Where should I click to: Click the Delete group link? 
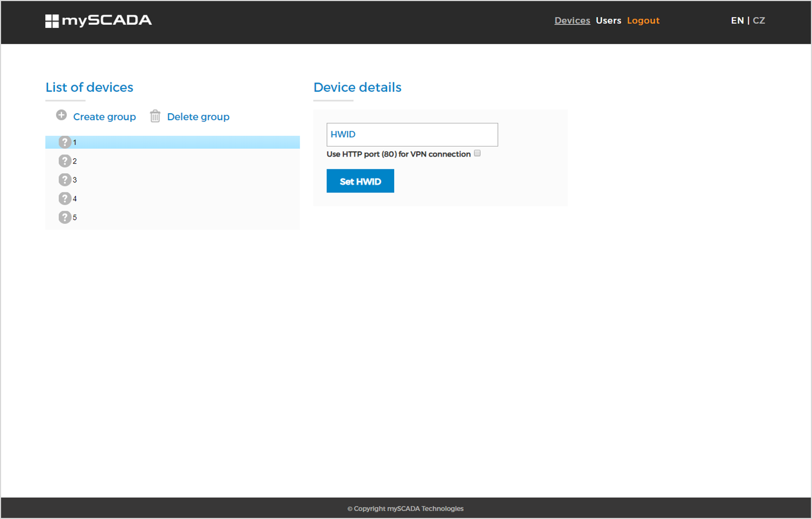tap(198, 117)
